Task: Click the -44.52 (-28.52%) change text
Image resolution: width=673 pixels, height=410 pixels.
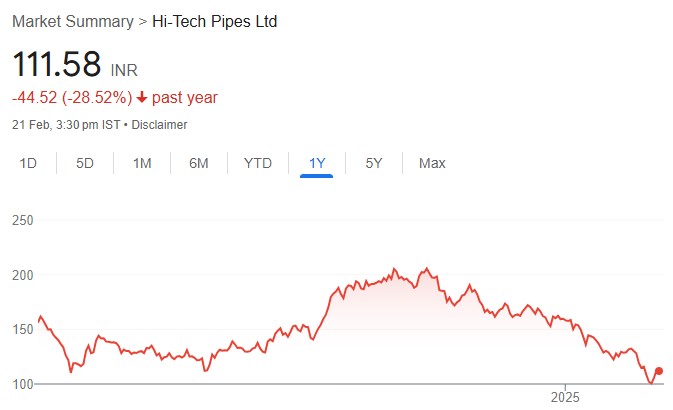Action: 72,98
